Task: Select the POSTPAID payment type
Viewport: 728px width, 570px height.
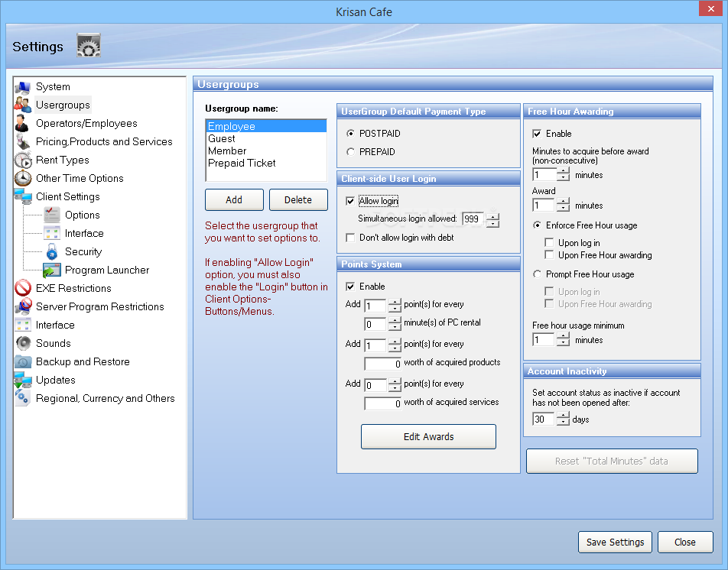Action: (x=350, y=134)
